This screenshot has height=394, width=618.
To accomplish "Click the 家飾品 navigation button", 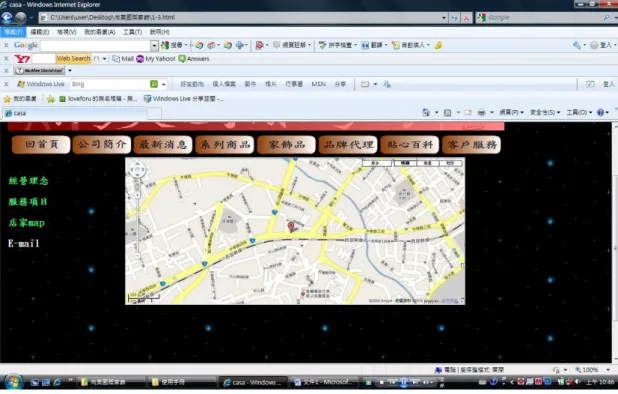I will click(x=287, y=145).
